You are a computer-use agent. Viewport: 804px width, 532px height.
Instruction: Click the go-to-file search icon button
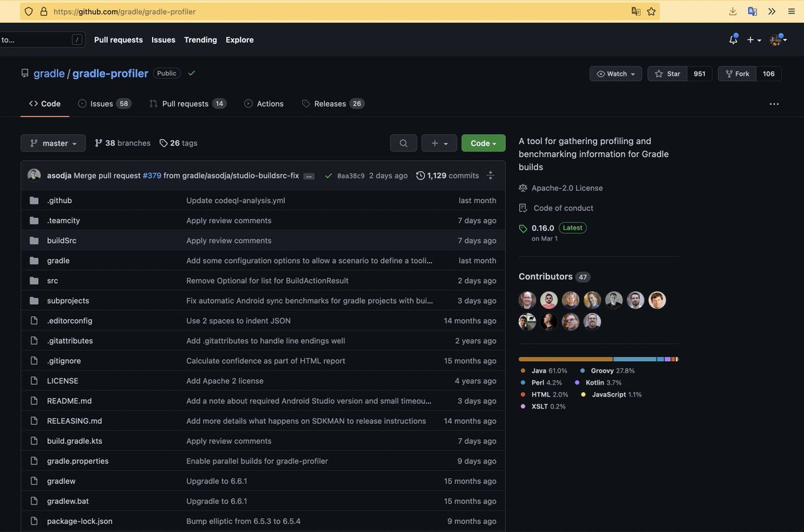coord(403,143)
